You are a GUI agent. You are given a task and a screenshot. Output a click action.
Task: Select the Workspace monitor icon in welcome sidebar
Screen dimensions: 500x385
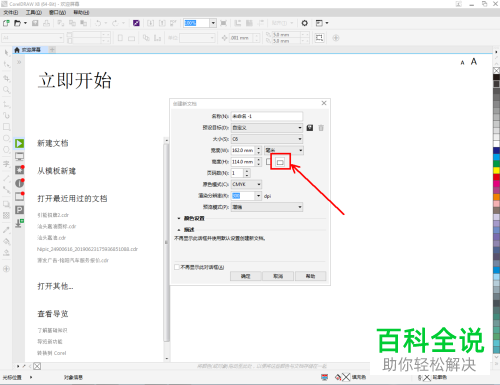point(19,156)
